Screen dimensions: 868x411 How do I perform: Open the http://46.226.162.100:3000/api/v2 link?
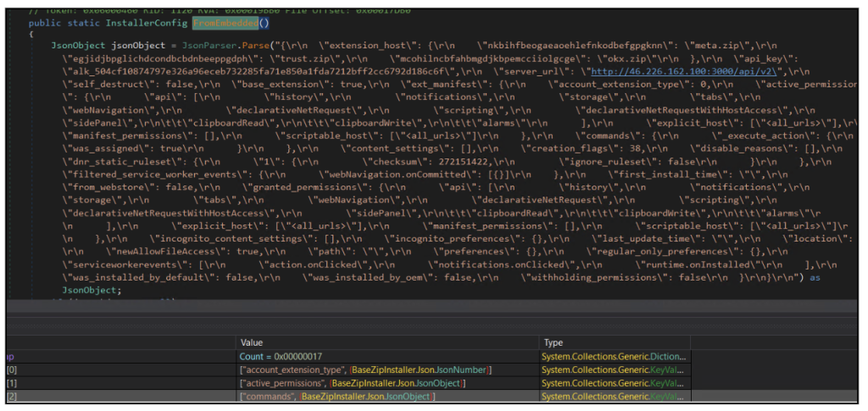tap(684, 71)
